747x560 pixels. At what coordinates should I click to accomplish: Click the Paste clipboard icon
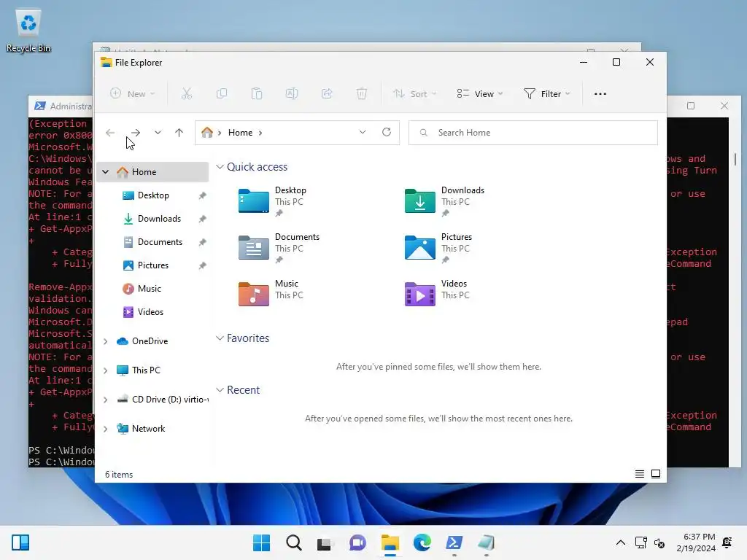click(x=257, y=94)
